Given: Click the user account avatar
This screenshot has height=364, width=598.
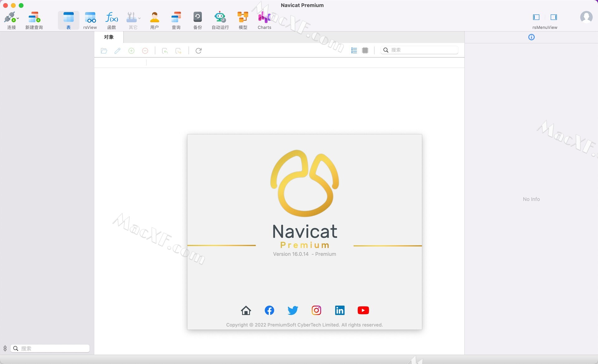Looking at the screenshot, I should click(586, 17).
